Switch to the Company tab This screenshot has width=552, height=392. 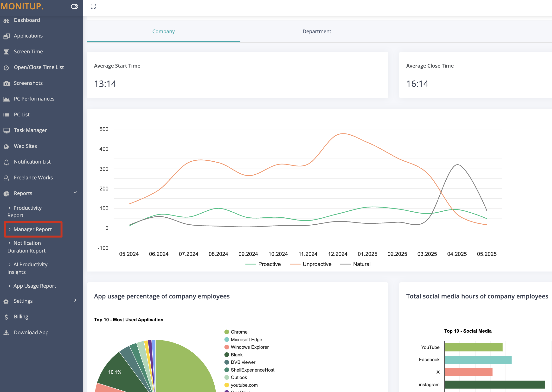(163, 31)
